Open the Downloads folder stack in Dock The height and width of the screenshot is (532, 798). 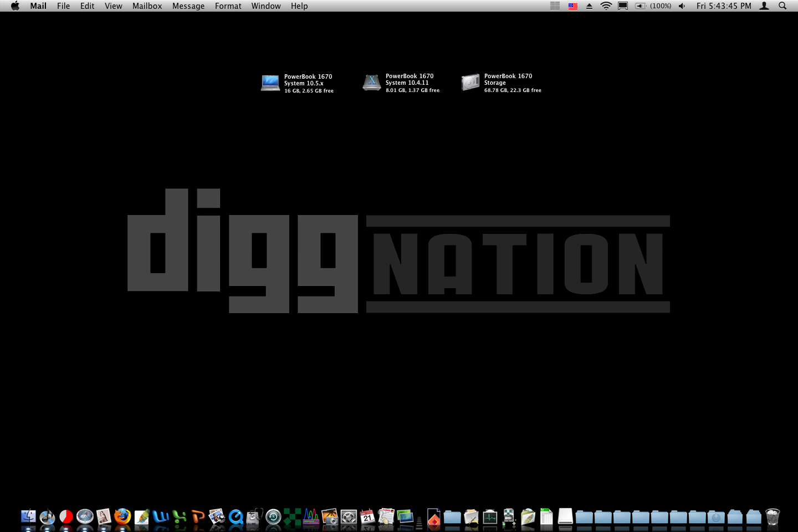tap(716, 518)
